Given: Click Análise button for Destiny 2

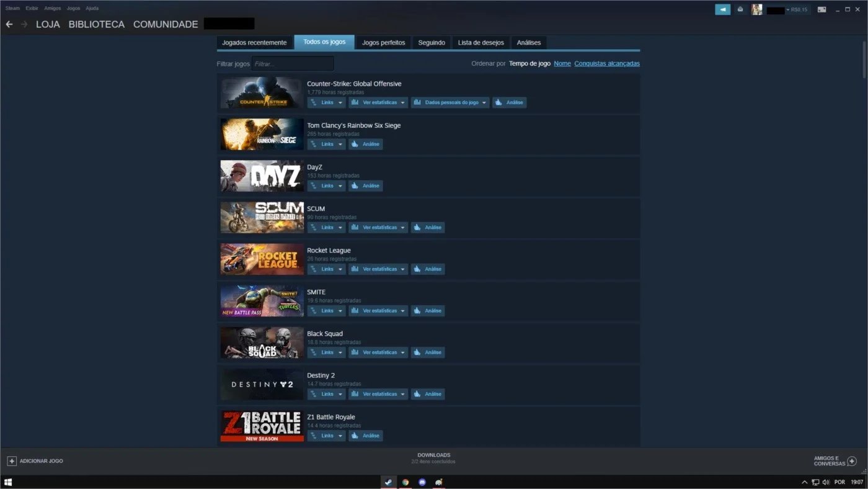Looking at the screenshot, I should click(x=428, y=393).
